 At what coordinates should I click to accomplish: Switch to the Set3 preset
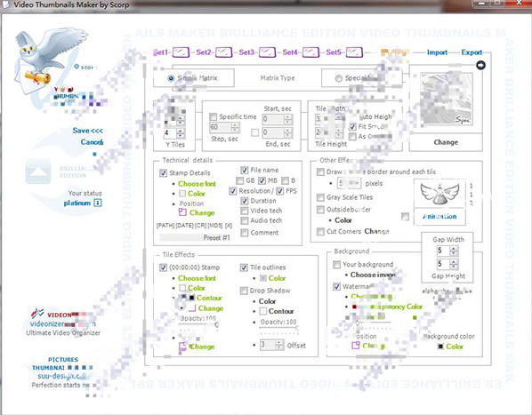246,52
